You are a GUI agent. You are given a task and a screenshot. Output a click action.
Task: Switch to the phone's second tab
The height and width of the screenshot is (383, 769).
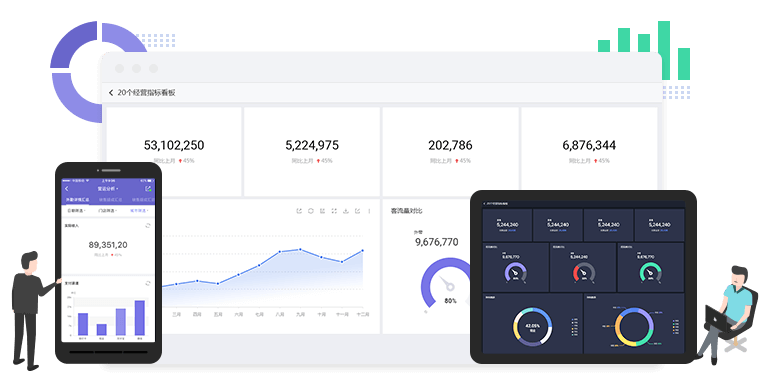[x=110, y=200]
